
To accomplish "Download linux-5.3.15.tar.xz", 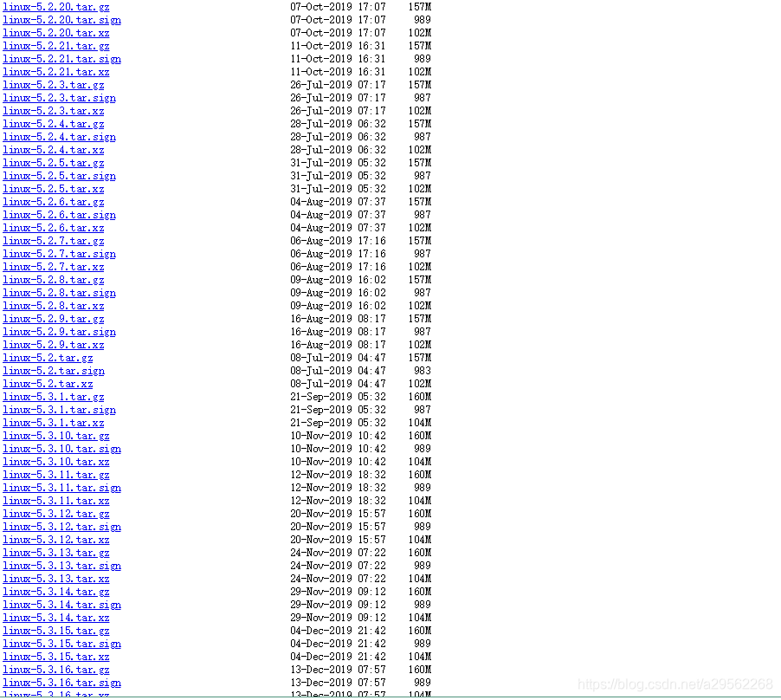I will [x=55, y=656].
